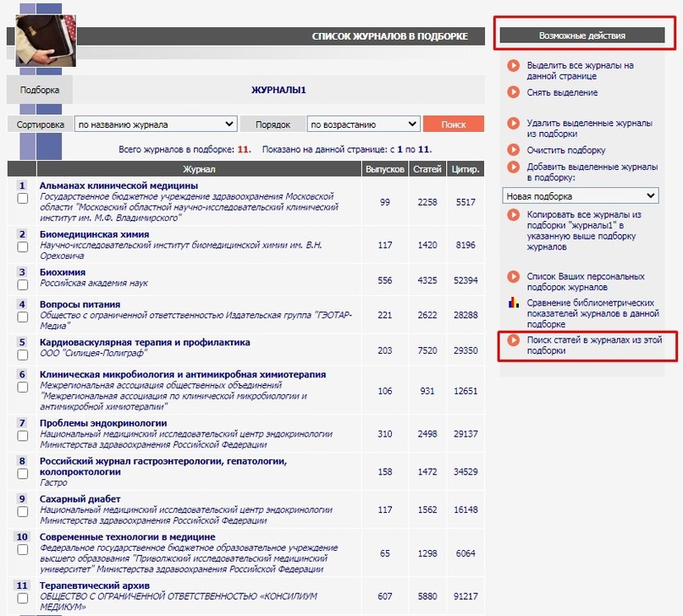Check box for Российский журнал гастроэнтерологии
The width and height of the screenshot is (683, 616).
point(23,474)
